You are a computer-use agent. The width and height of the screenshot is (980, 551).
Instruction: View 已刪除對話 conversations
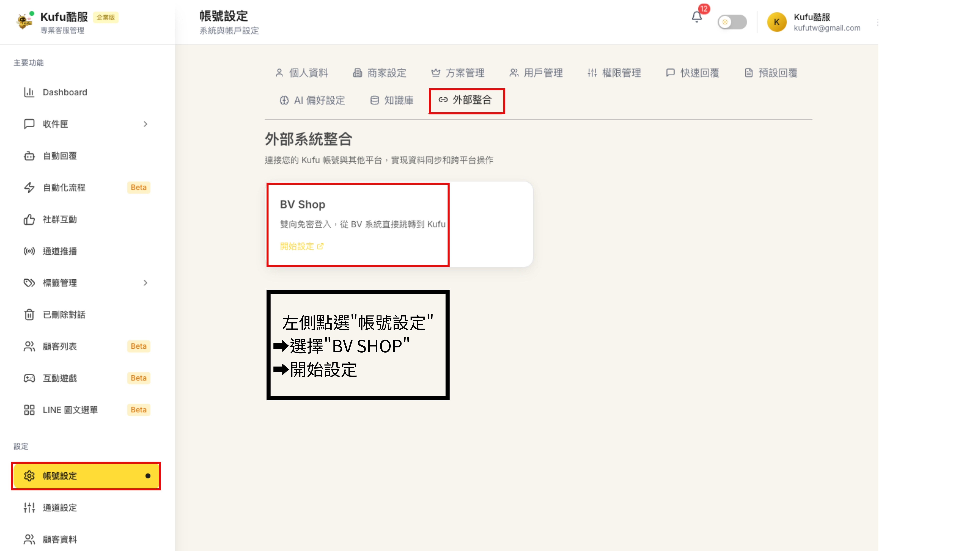click(x=64, y=314)
